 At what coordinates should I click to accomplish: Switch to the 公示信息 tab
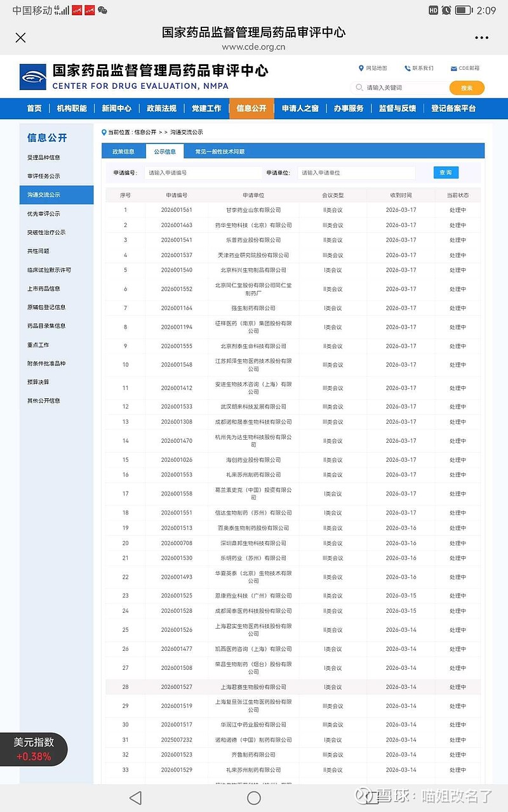(164, 152)
